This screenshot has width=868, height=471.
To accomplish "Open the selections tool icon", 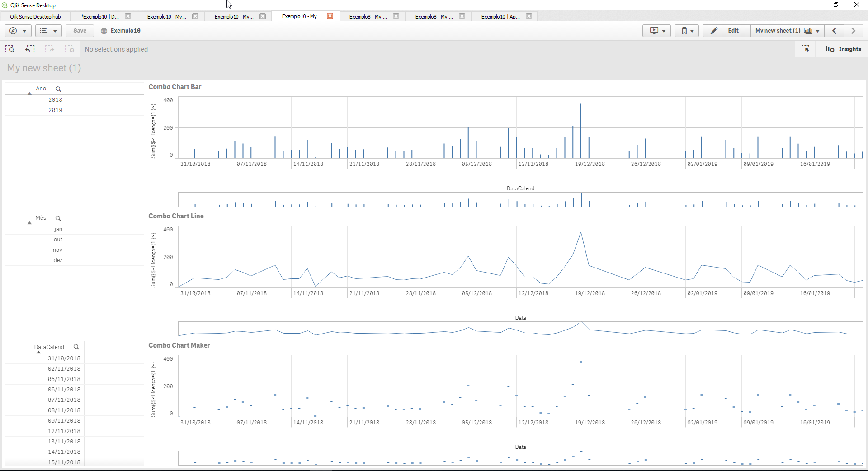I will click(805, 49).
